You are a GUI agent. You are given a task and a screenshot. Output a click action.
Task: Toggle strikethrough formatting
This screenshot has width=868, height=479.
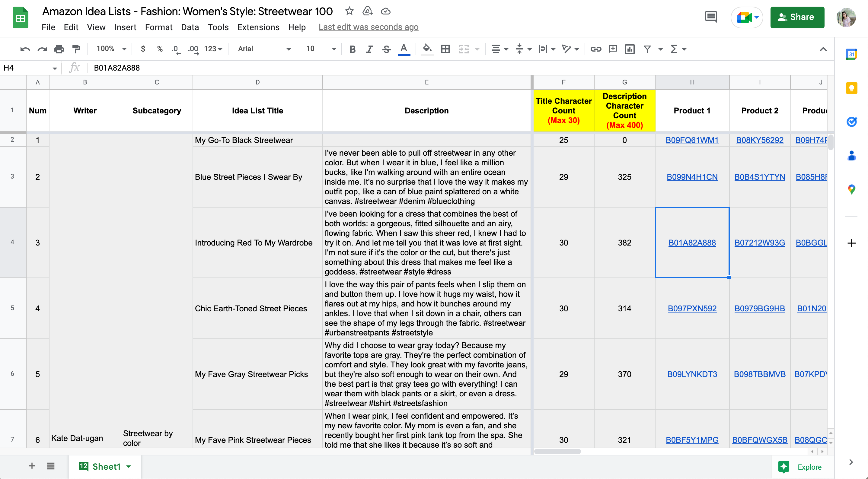pyautogui.click(x=387, y=49)
